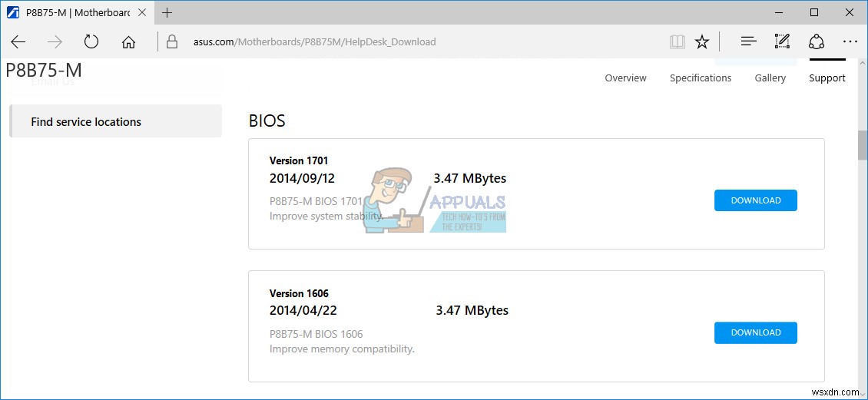Open a new tab with plus button

(x=167, y=12)
